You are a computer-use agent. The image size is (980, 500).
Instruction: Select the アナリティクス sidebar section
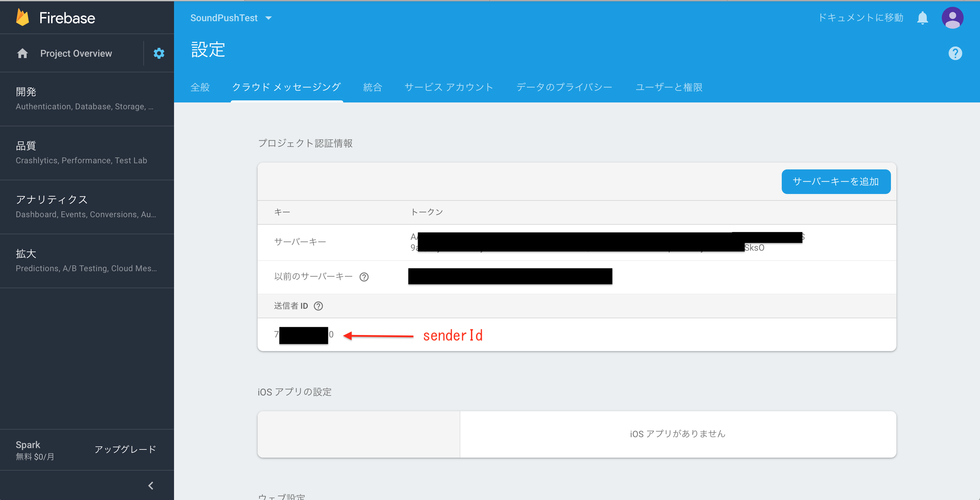(52, 199)
